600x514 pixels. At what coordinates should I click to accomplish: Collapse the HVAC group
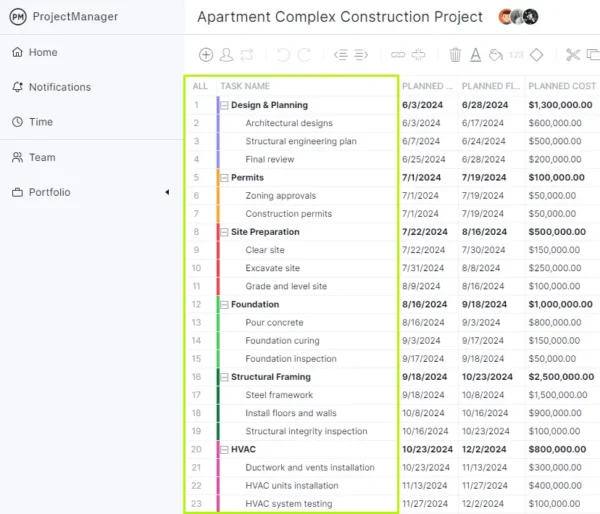pos(225,450)
